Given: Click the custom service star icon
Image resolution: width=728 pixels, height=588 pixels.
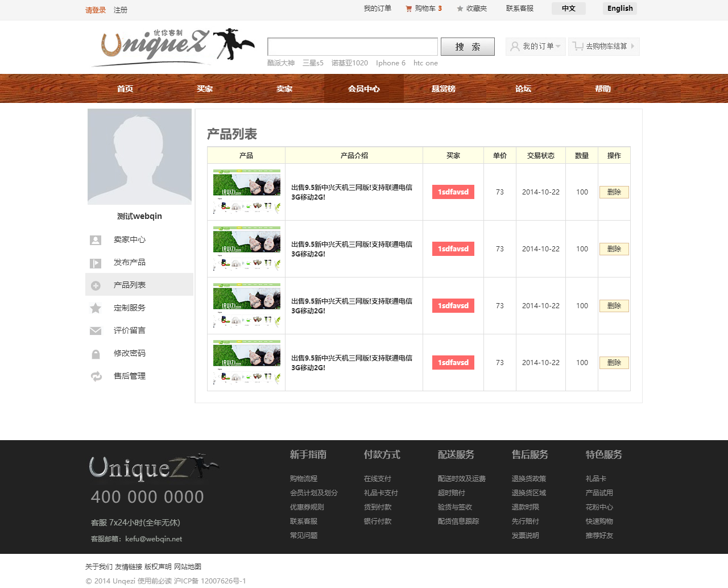Looking at the screenshot, I should click(x=96, y=308).
